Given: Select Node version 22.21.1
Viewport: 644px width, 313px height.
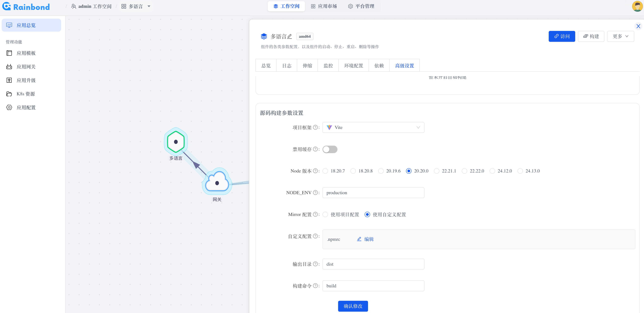Looking at the screenshot, I should 436,171.
